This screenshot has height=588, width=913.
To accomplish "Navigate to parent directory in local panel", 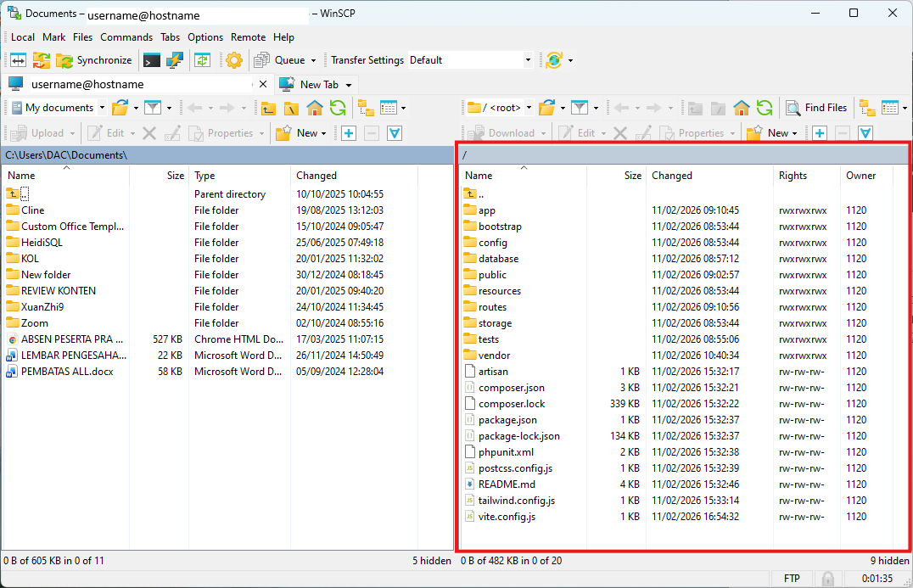I will click(270, 107).
